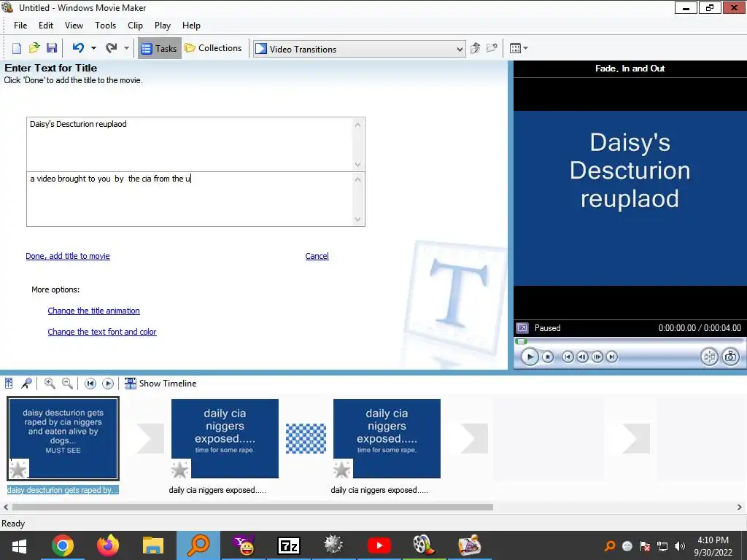Viewport: 747px width, 560px height.
Task: Open the Edit menu
Action: tap(46, 26)
